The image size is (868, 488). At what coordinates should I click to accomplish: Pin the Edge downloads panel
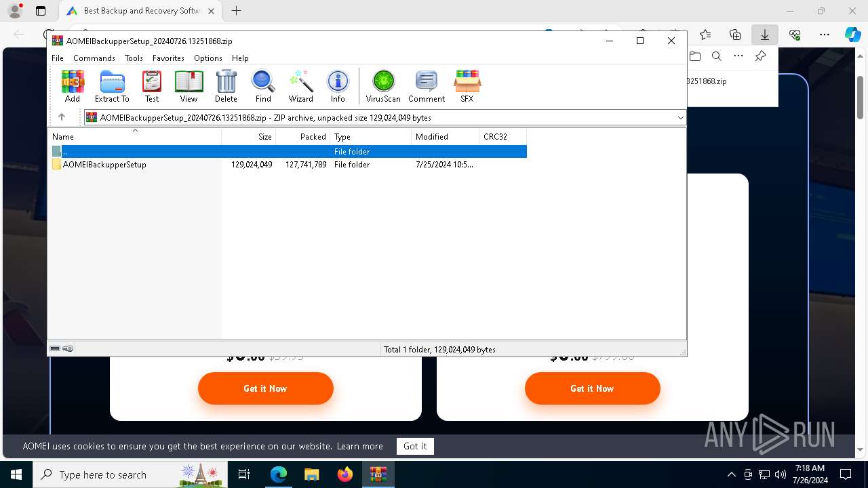761,56
